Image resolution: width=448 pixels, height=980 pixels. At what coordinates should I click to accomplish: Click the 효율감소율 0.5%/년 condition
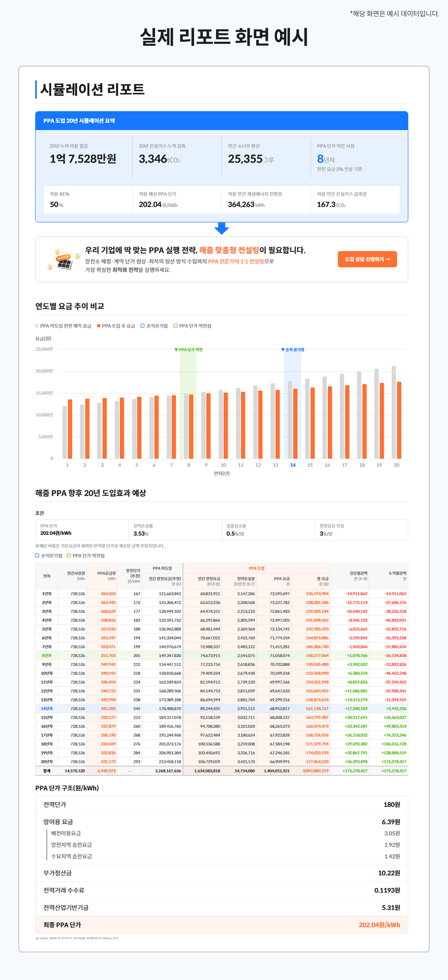tap(268, 530)
